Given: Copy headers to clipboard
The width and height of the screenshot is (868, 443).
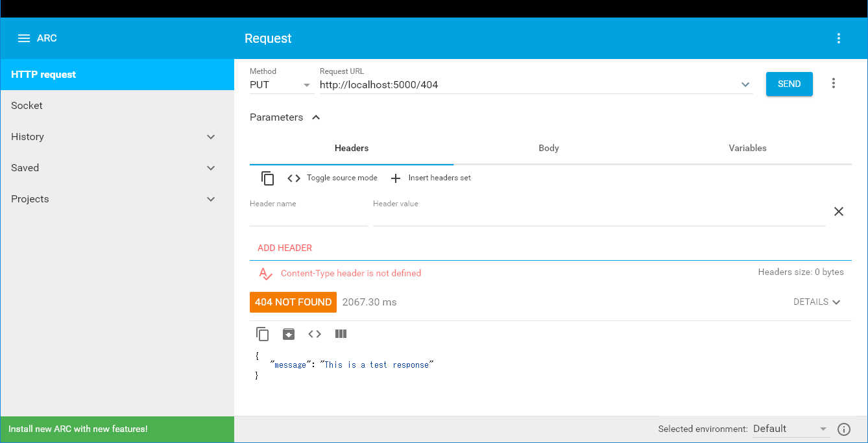Looking at the screenshot, I should click(x=268, y=178).
